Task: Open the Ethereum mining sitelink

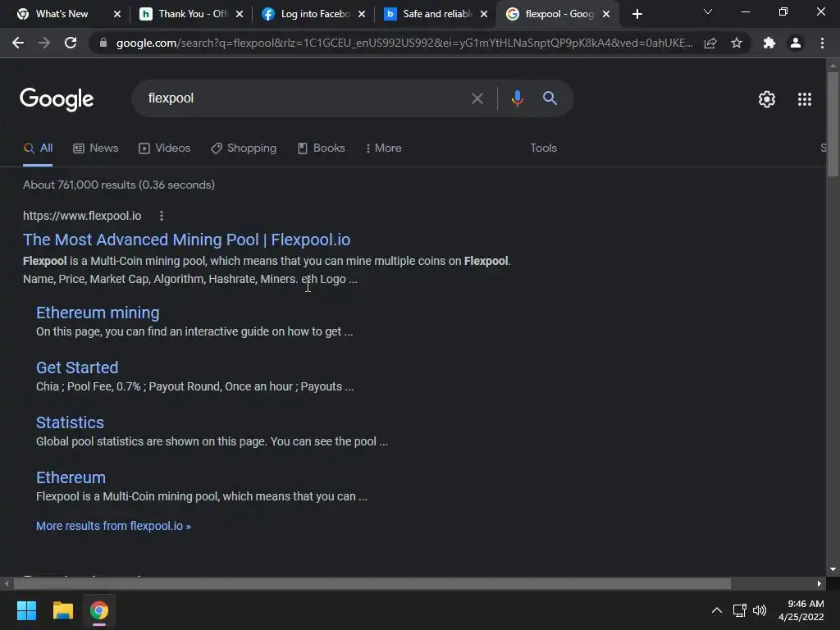Action: point(98,313)
